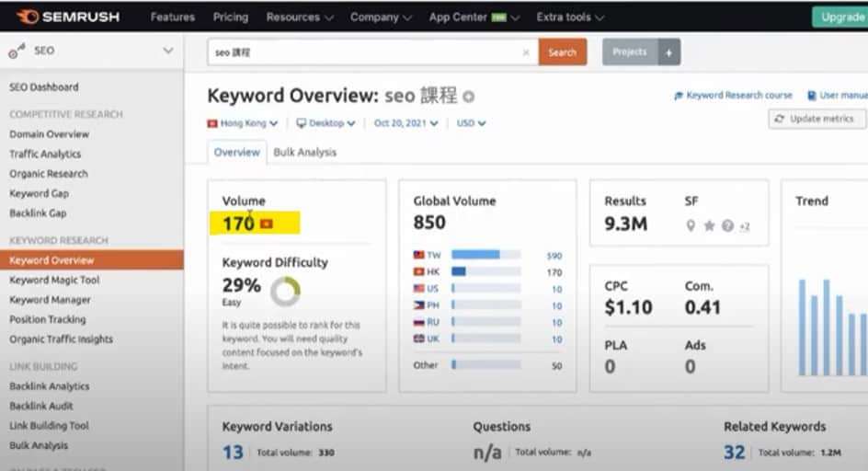This screenshot has width=868, height=471.
Task: Open Position Tracking in the sidebar
Action: (48, 319)
